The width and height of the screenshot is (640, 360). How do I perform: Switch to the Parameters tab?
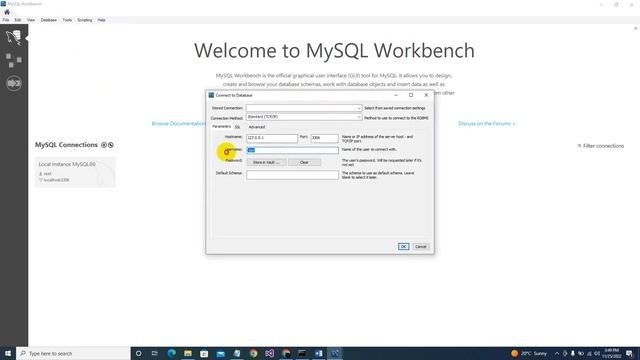point(221,127)
